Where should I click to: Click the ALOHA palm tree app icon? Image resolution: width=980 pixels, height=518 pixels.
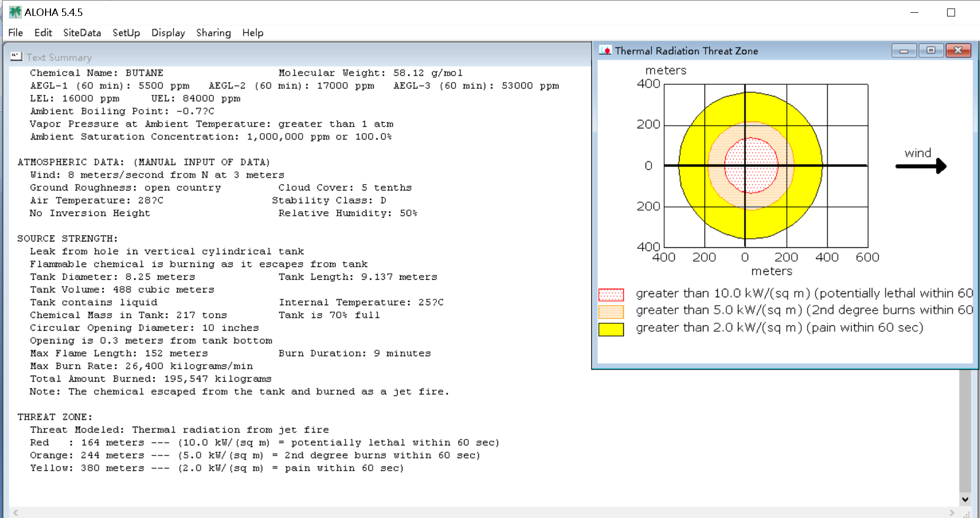click(x=15, y=12)
